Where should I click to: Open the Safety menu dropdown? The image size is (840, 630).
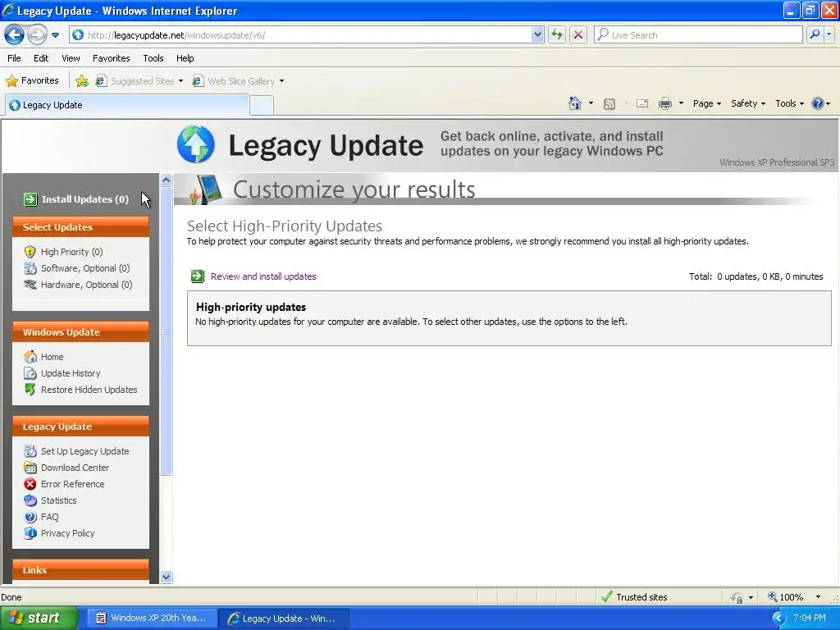coord(748,103)
